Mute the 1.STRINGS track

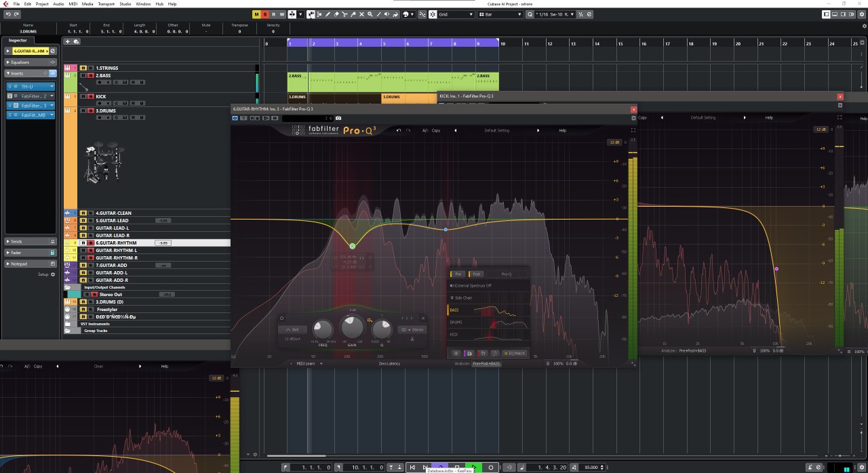[x=83, y=68]
